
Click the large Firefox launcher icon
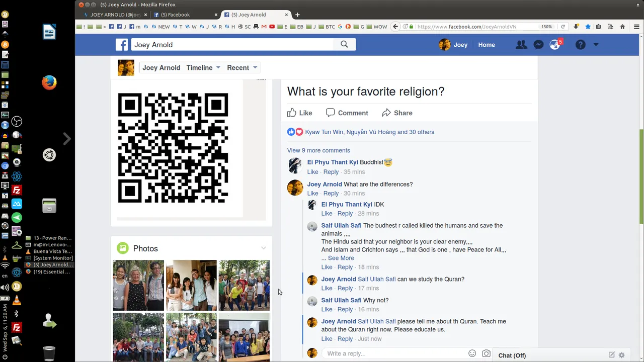click(49, 82)
